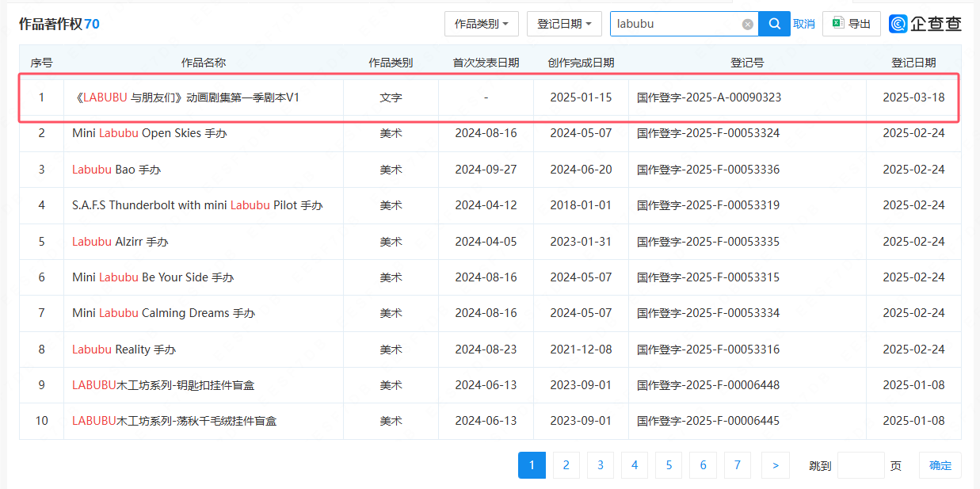Click 《LABUBU 与朋友们》动画剧集第一季剧本V1 title
Viewport: 980px width, 489px height.
pos(185,97)
